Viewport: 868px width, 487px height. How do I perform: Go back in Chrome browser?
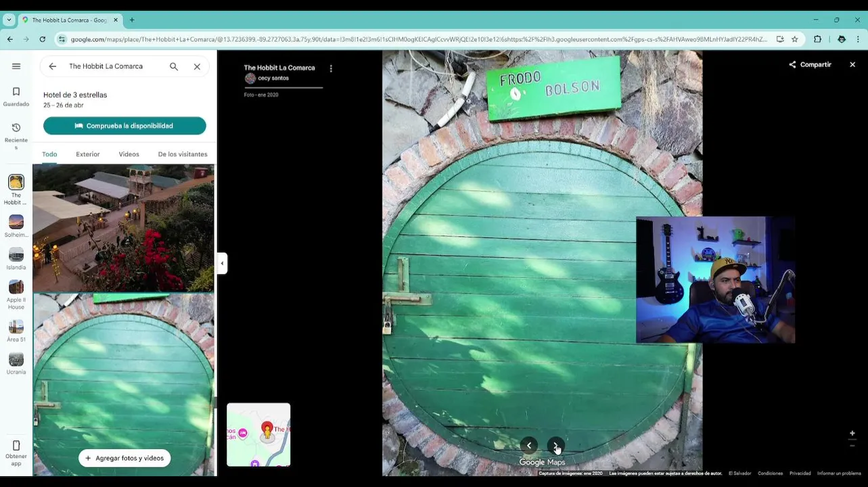[10, 39]
